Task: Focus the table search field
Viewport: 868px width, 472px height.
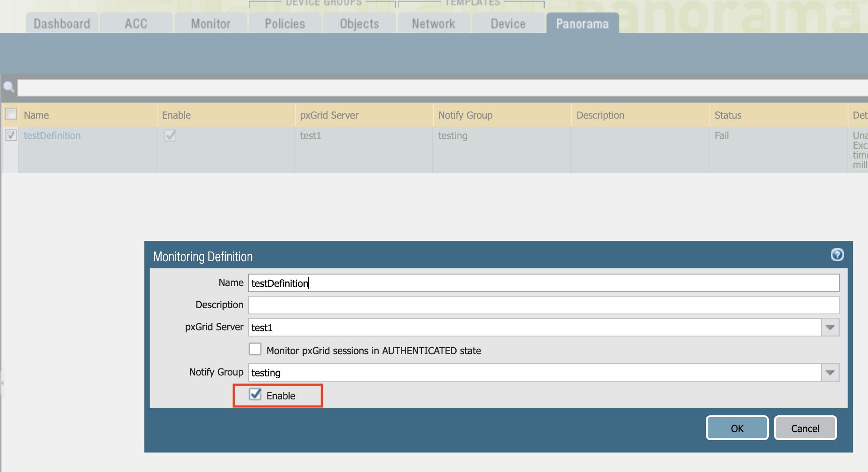Action: (x=442, y=88)
